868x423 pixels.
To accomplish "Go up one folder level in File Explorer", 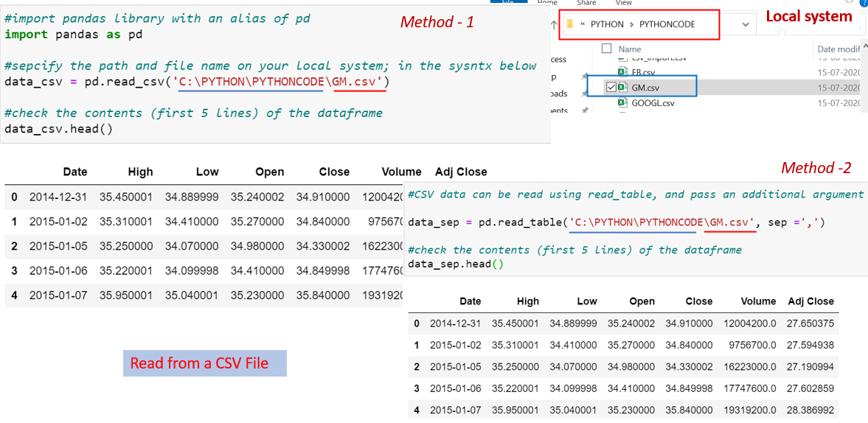I will pyautogui.click(x=554, y=25).
